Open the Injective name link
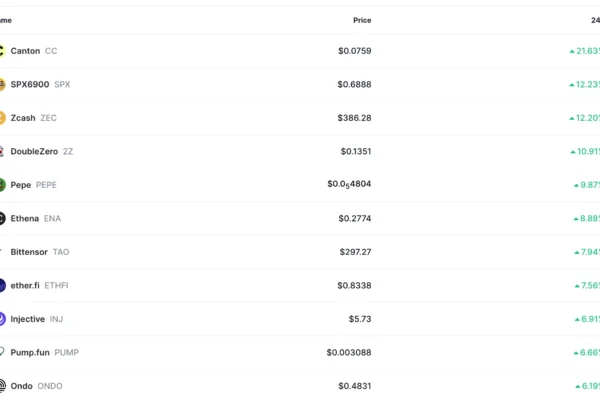 tap(28, 319)
